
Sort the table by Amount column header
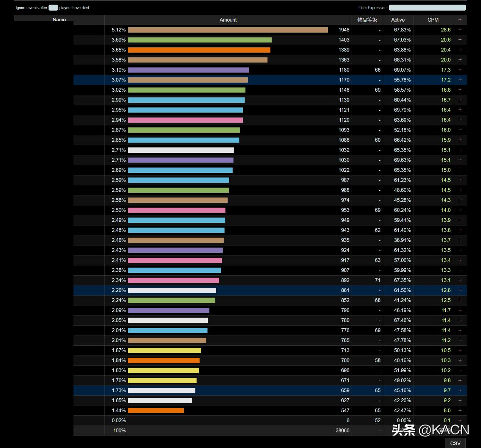coord(228,20)
